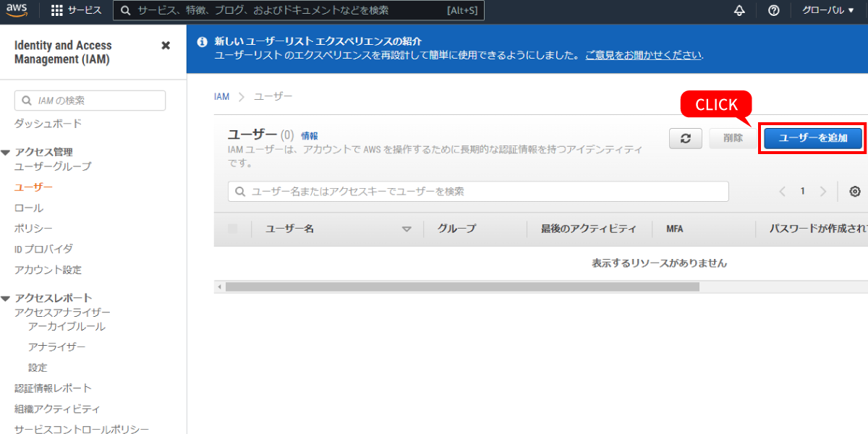Open アーカイブルール under access analyzer
868x434 pixels.
point(67,327)
